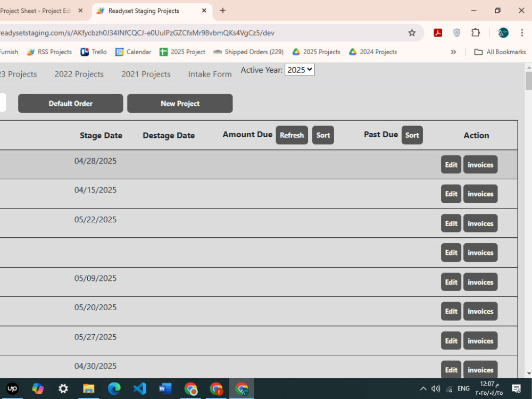Open invoices for the project without stage date

[x=480, y=252]
